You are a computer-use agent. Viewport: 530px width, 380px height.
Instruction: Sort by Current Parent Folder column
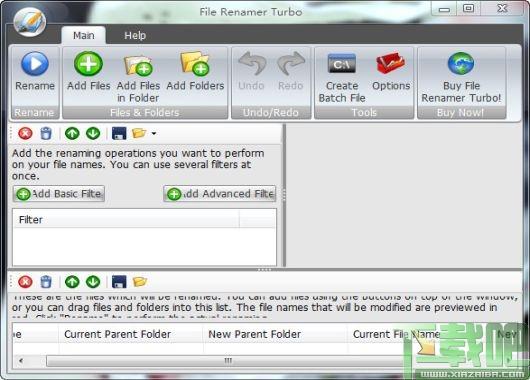click(x=131, y=334)
